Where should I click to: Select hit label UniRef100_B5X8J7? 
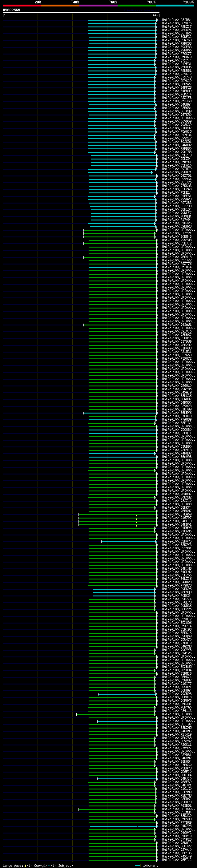[177, 619]
